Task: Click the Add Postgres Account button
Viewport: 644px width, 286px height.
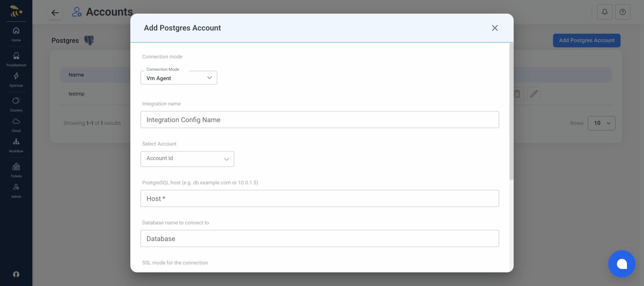Action: click(586, 40)
